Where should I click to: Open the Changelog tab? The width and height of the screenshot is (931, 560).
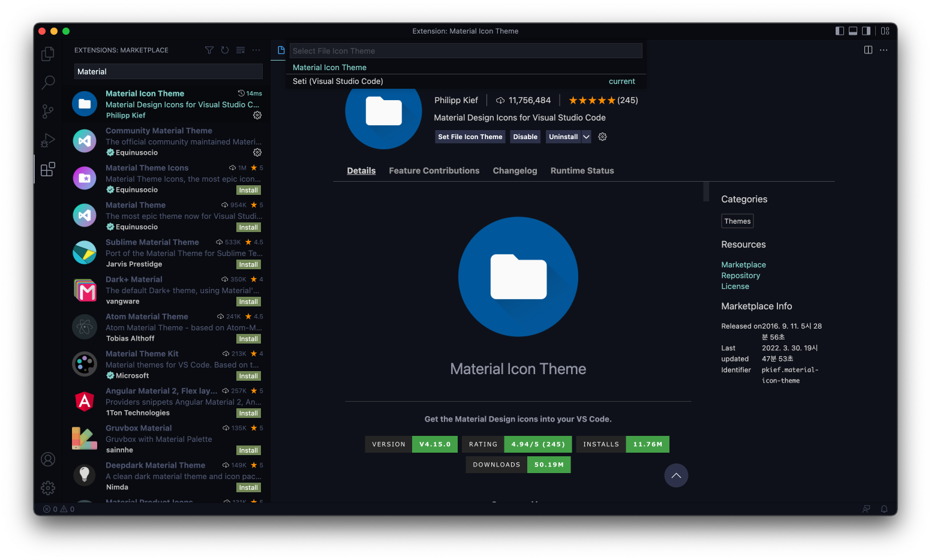(x=515, y=171)
